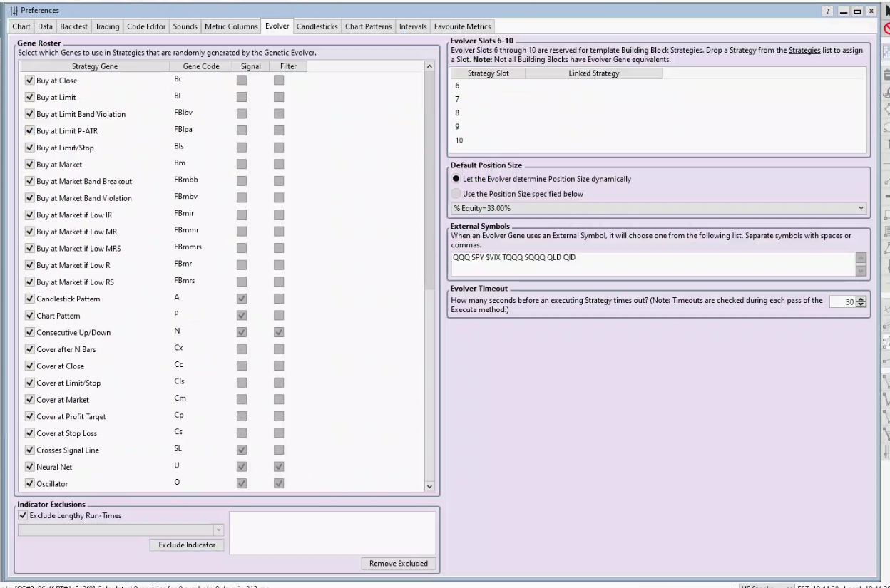The height and width of the screenshot is (588, 890).
Task: Open the Backtest preferences tab
Action: [x=74, y=26]
